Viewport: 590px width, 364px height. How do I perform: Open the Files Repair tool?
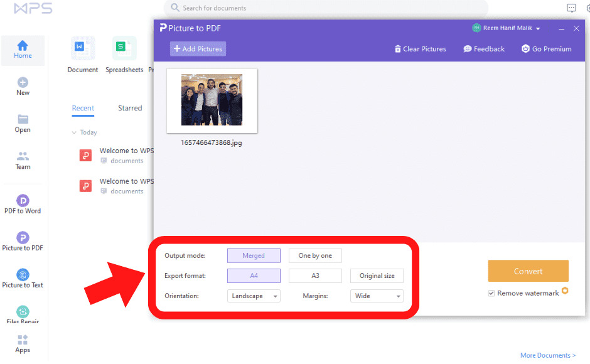(23, 314)
